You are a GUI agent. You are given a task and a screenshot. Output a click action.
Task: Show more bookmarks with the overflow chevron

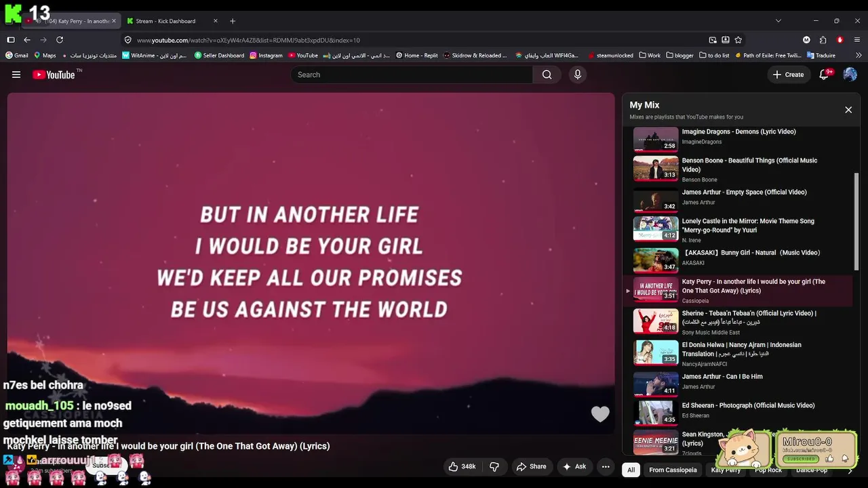[x=858, y=56]
